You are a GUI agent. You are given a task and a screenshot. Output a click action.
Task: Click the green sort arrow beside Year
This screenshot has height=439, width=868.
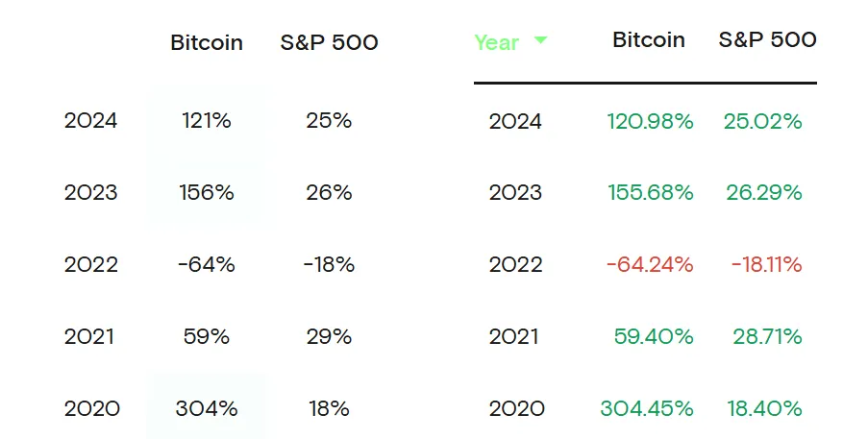pos(540,40)
